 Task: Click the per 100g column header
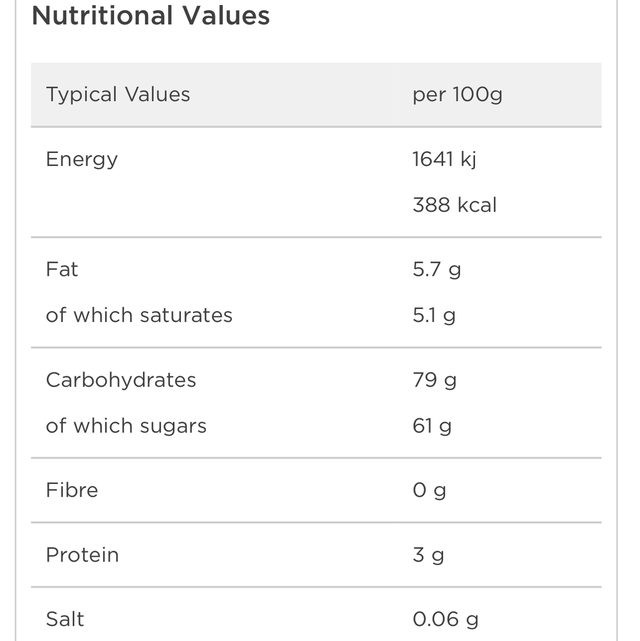click(x=457, y=95)
